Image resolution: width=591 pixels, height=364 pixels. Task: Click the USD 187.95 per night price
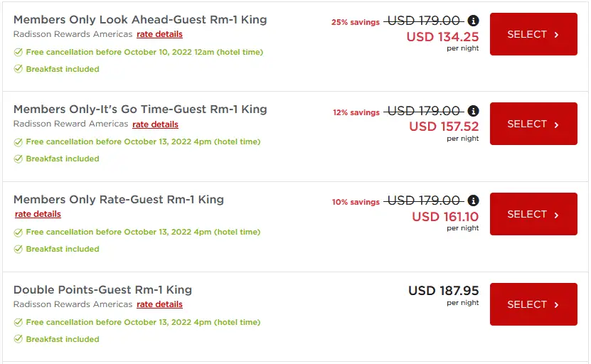443,291
